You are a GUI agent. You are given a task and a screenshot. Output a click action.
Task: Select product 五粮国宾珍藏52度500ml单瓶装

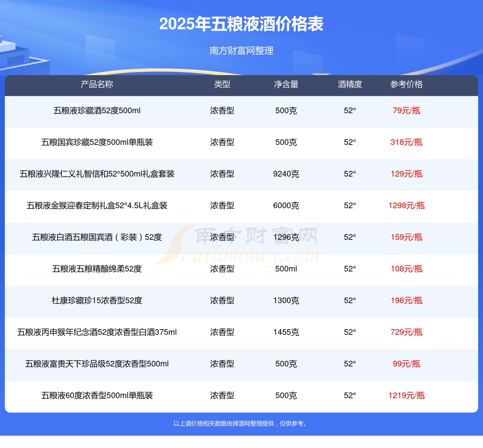pyautogui.click(x=97, y=142)
